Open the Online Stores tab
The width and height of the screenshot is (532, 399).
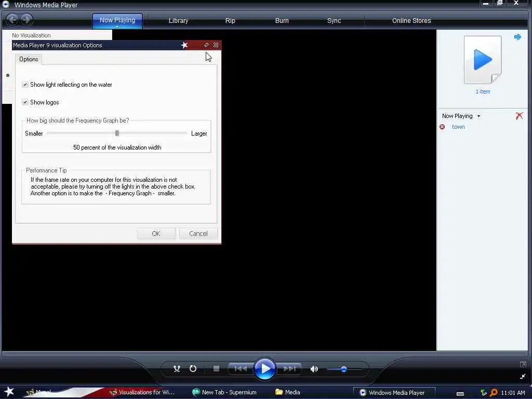pos(411,21)
